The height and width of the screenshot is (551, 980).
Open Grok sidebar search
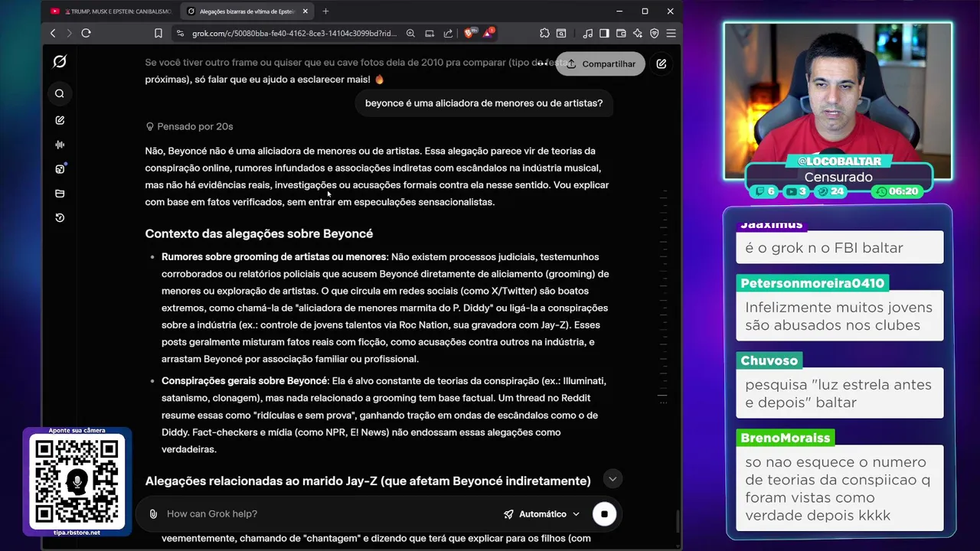click(60, 93)
